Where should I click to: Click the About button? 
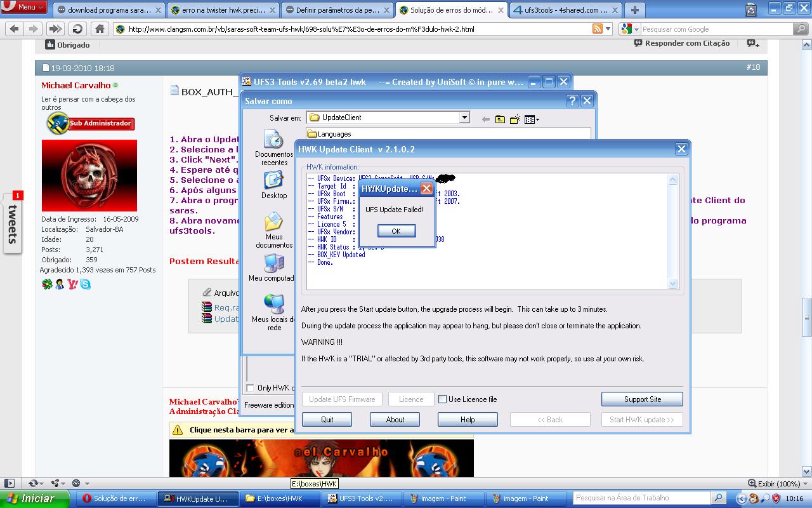click(395, 420)
